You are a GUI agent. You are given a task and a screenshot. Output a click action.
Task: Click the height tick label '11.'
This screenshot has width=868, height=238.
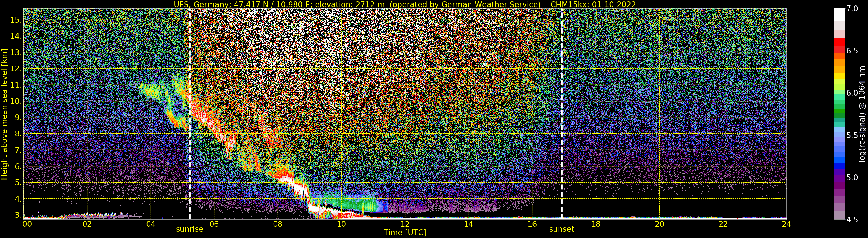click(16, 85)
